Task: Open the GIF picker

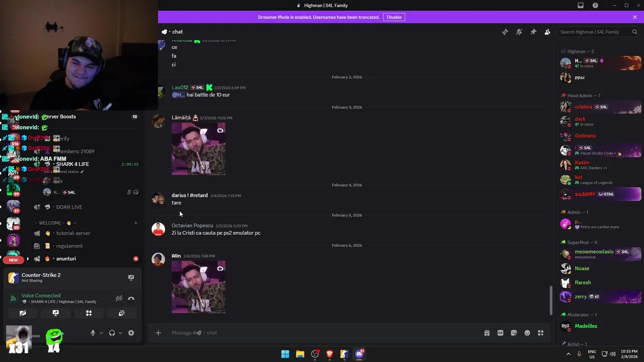Action: (500, 333)
